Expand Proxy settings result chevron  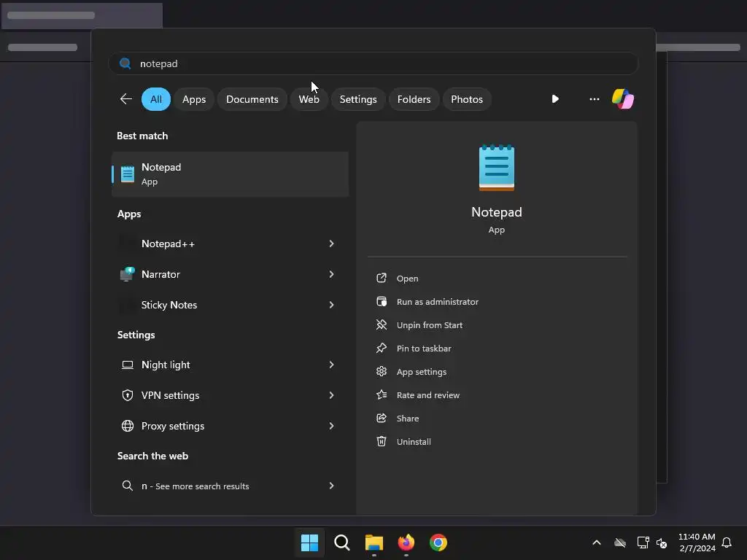coord(332,426)
